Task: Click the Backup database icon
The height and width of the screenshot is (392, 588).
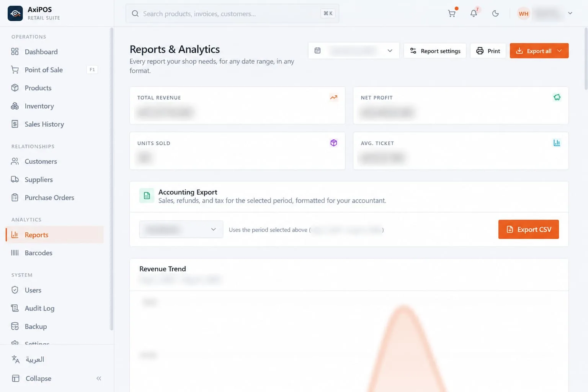Action: (x=15, y=326)
